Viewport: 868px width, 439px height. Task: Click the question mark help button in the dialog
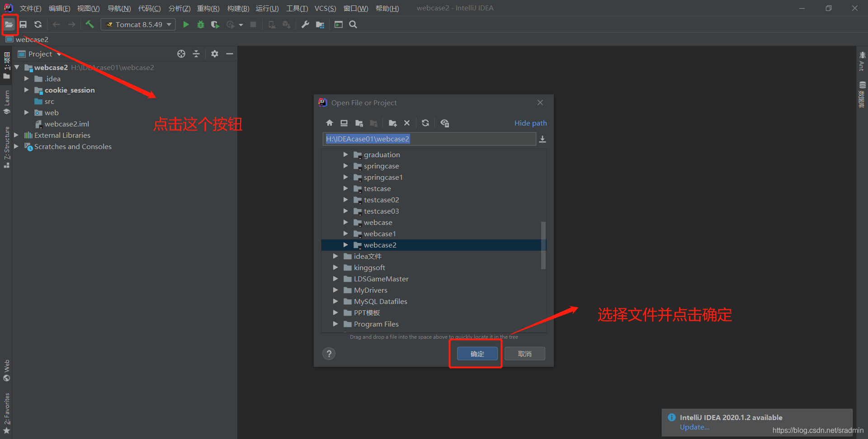tap(329, 354)
